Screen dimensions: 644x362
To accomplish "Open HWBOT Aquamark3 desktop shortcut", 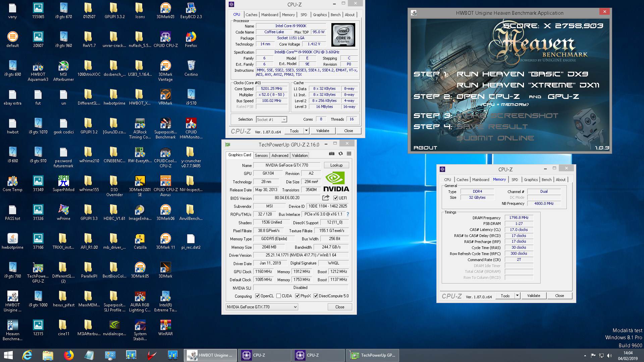I will click(38, 71).
